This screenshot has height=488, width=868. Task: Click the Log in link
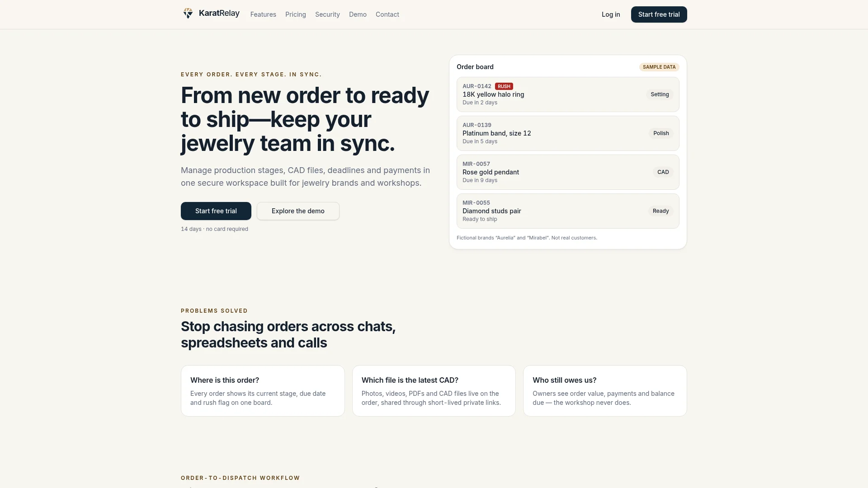coord(611,14)
